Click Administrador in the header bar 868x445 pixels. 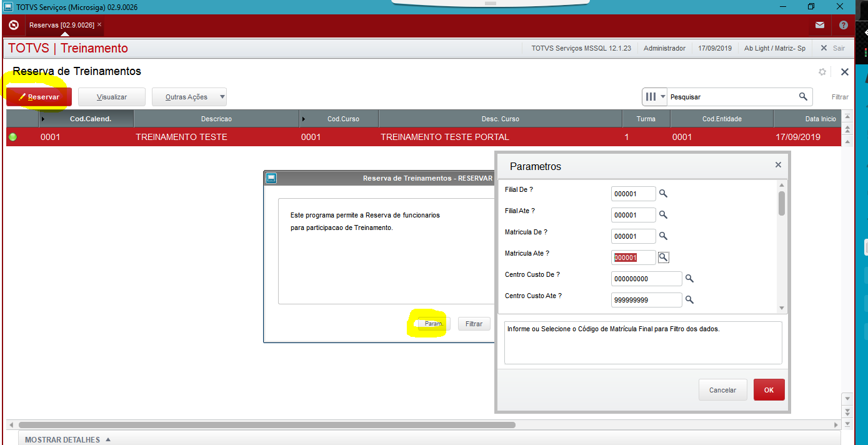664,48
